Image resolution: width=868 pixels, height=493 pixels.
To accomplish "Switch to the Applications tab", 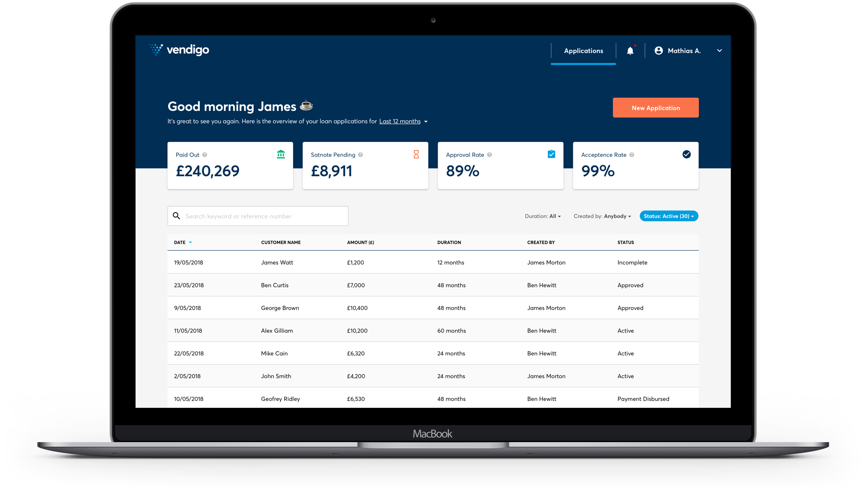I will pyautogui.click(x=583, y=51).
